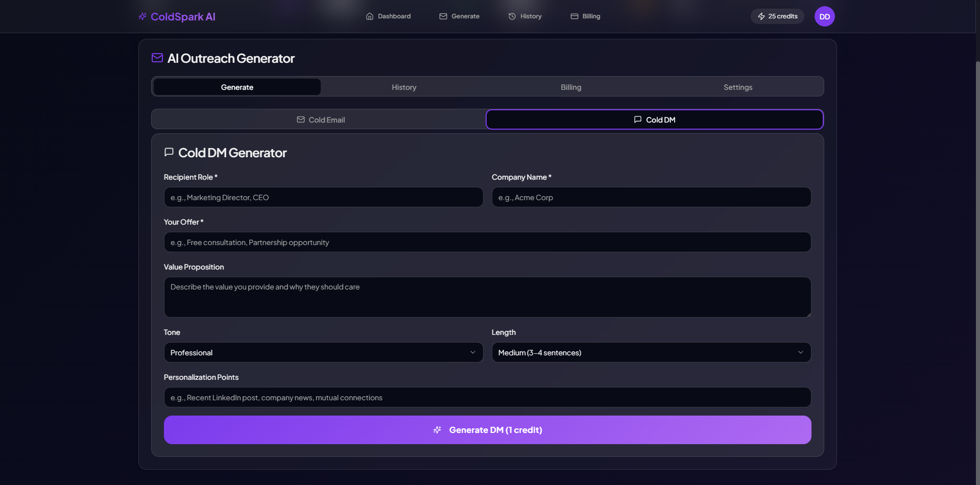Click the Recipient Role label
Viewport: 980px width, 485px height.
(x=190, y=177)
